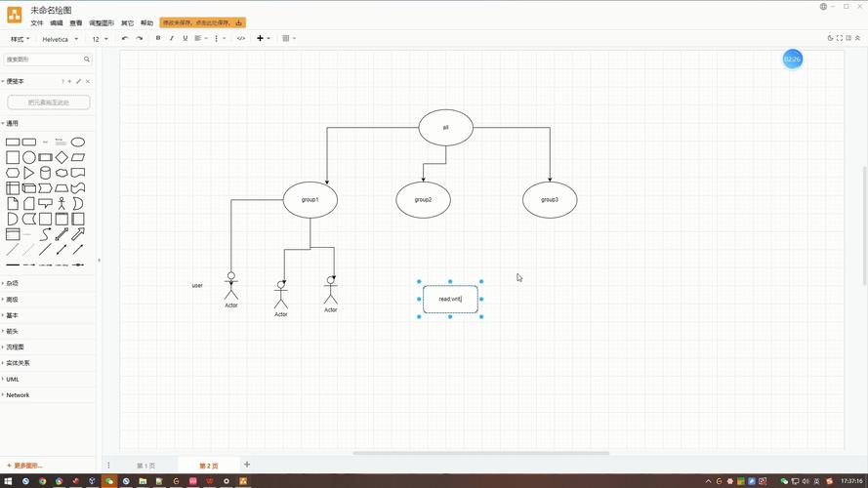
Task: Expand the 实体关系 entity relation category
Action: (16, 363)
